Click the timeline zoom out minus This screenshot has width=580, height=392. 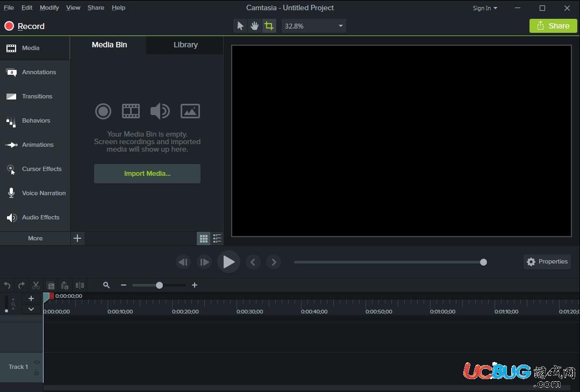click(124, 285)
